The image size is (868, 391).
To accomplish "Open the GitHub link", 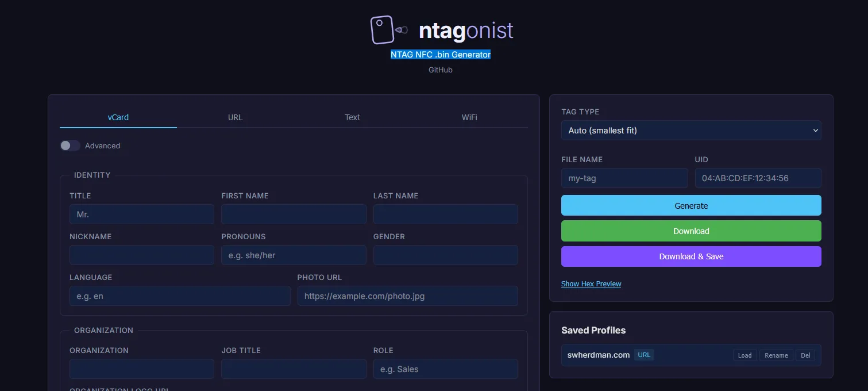I will click(440, 70).
